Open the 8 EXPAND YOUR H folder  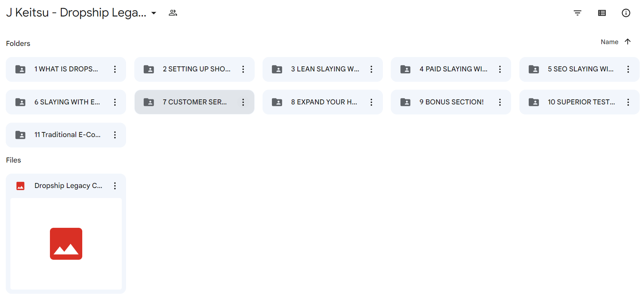point(324,102)
